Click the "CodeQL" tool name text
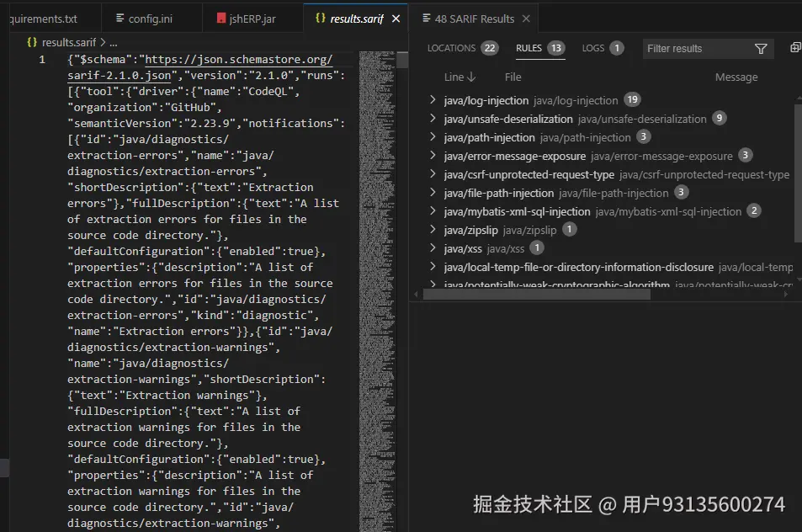The image size is (802, 532). (271, 92)
